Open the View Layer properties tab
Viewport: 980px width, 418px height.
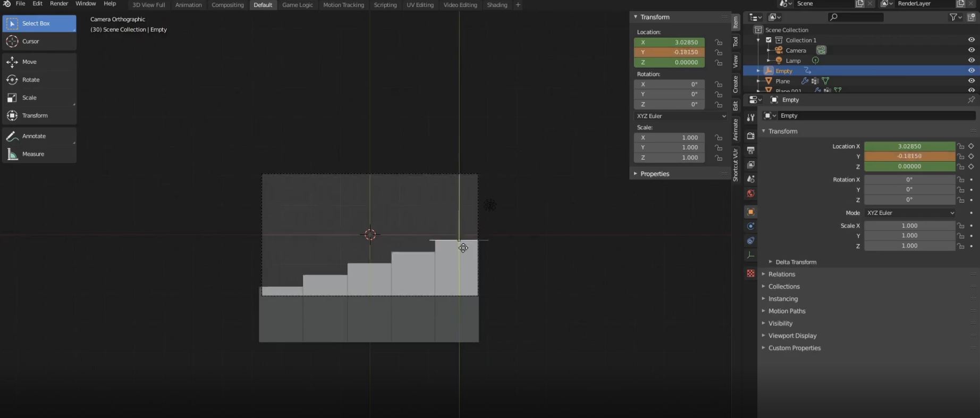point(750,165)
